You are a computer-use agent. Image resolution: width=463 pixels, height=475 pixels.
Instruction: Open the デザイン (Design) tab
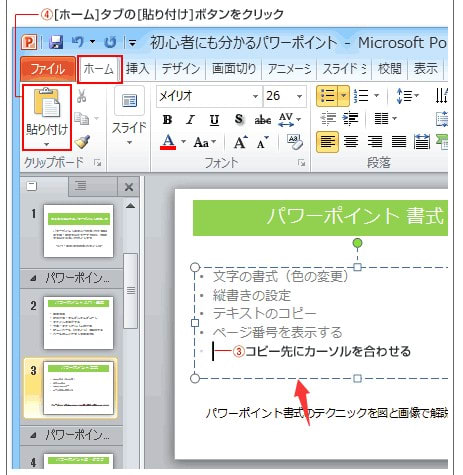181,69
